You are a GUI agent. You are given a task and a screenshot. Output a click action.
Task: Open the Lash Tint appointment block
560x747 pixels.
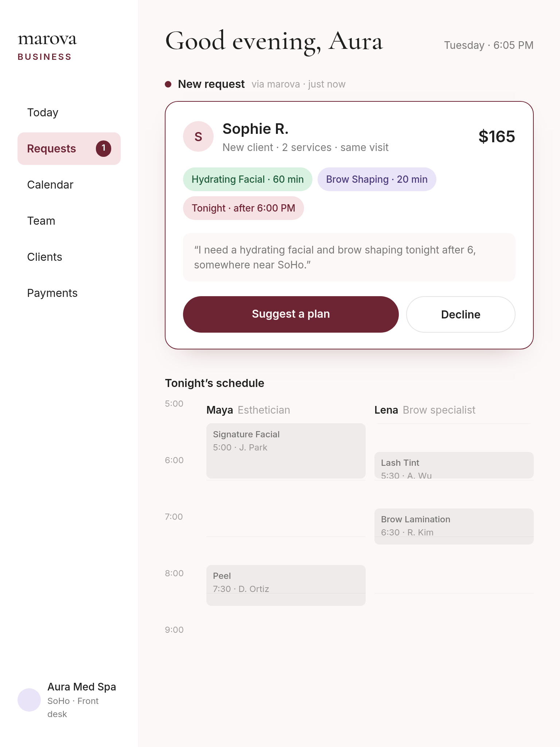(454, 465)
